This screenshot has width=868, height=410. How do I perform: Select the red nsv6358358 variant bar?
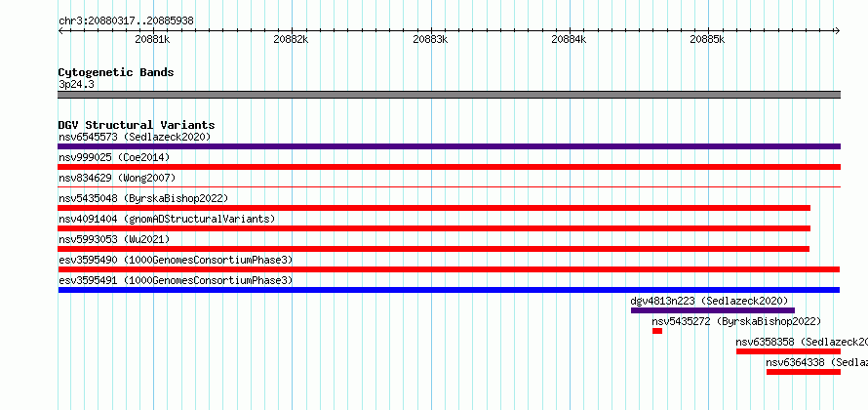[788, 351]
